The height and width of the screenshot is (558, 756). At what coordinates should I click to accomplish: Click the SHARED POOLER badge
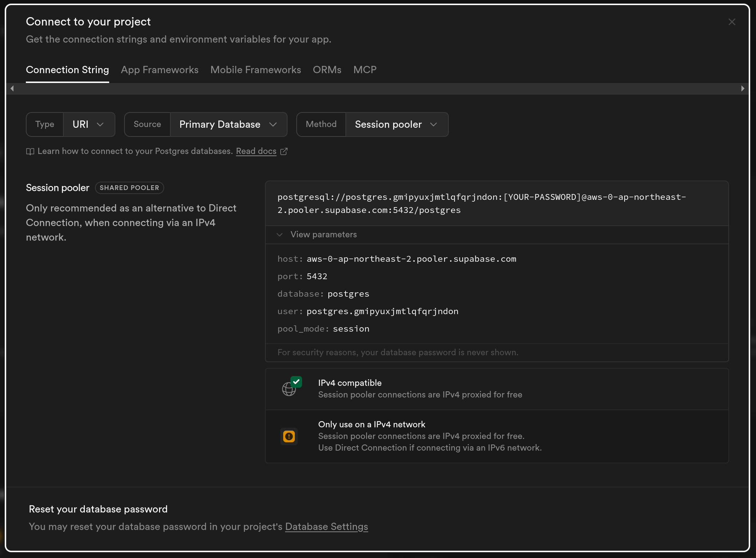click(129, 188)
